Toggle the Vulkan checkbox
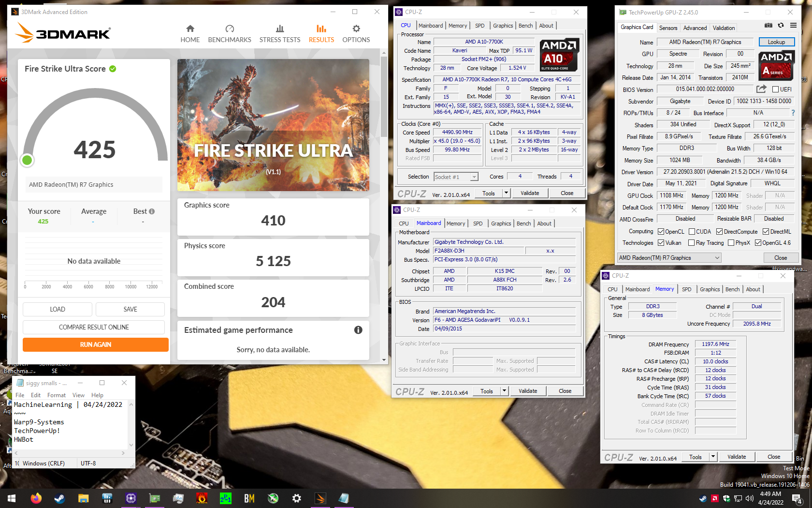 coord(661,243)
